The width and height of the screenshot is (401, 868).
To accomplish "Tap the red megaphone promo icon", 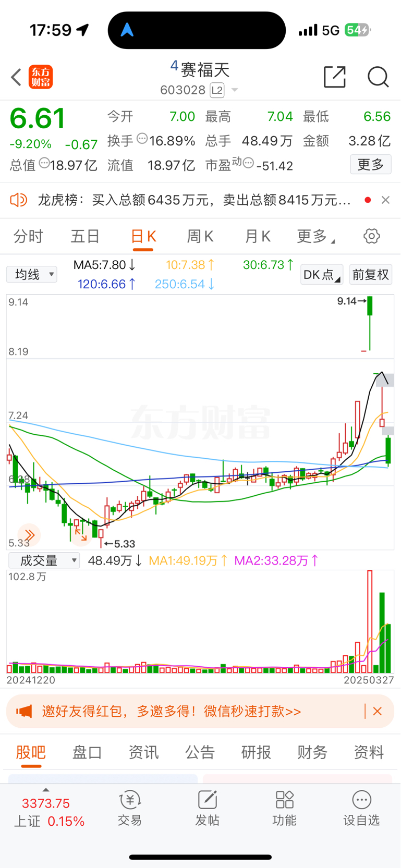I will coord(24,711).
